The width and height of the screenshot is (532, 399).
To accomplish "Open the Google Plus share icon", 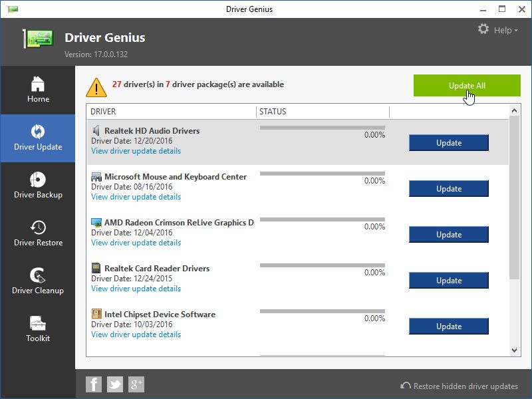I will (x=136, y=384).
